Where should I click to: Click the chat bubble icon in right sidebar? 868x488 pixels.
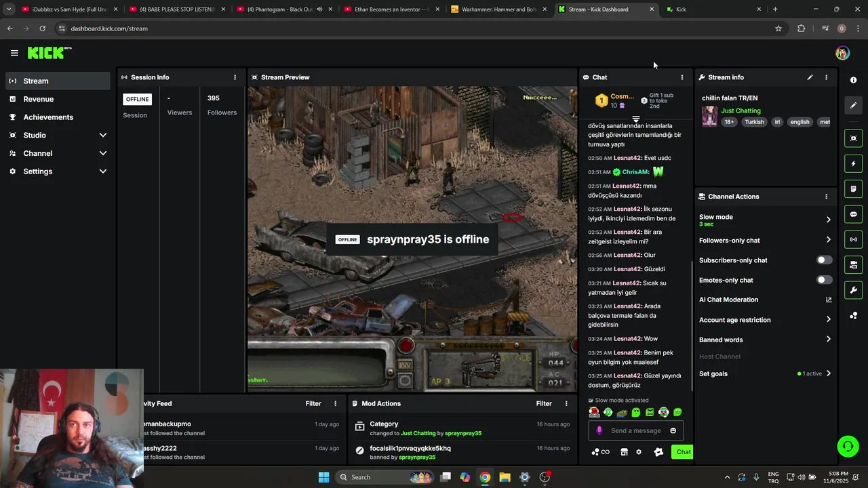pos(853,214)
